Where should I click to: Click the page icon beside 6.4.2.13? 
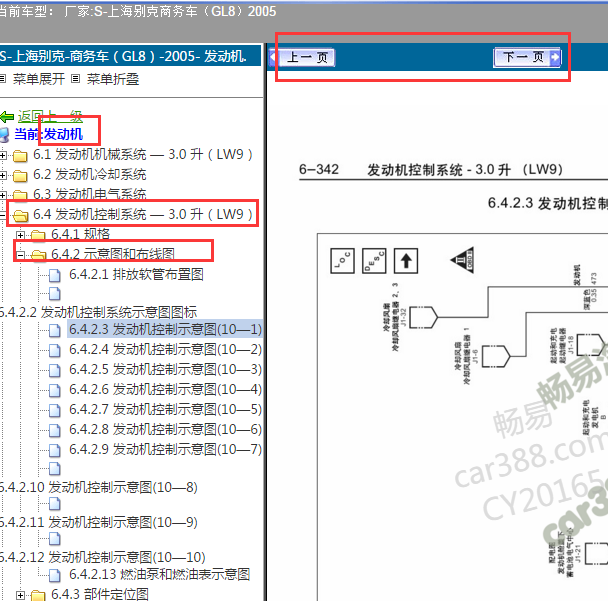[55, 575]
